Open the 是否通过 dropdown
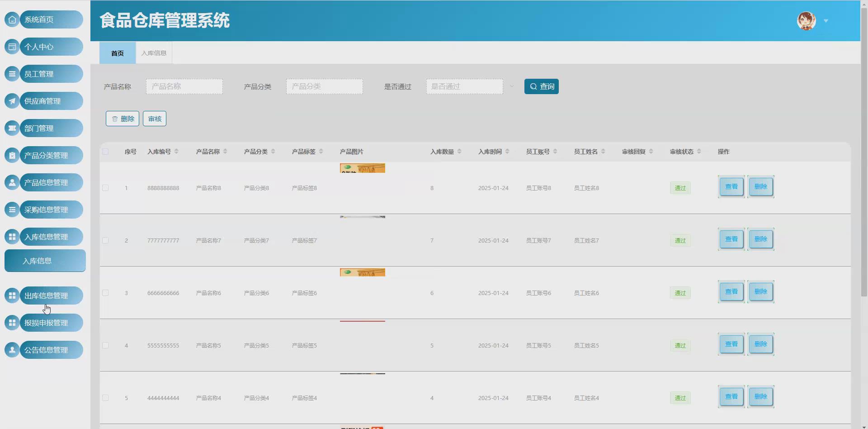Viewport: 868px width, 429px height. [x=465, y=86]
